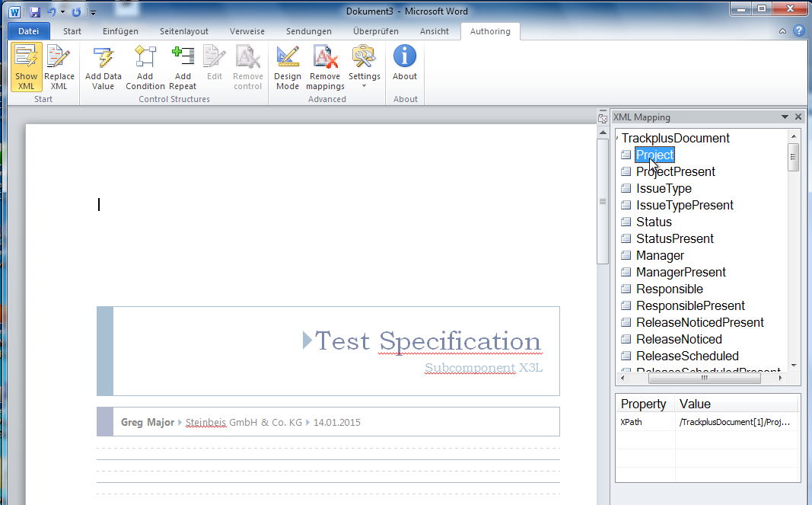Screen dimensions: 812x505
Task: Open the Datei tab
Action: pyautogui.click(x=28, y=31)
